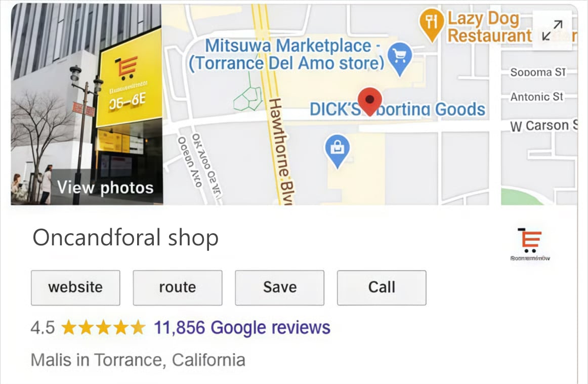
Task: Call the shop using Call button
Action: [x=382, y=288]
